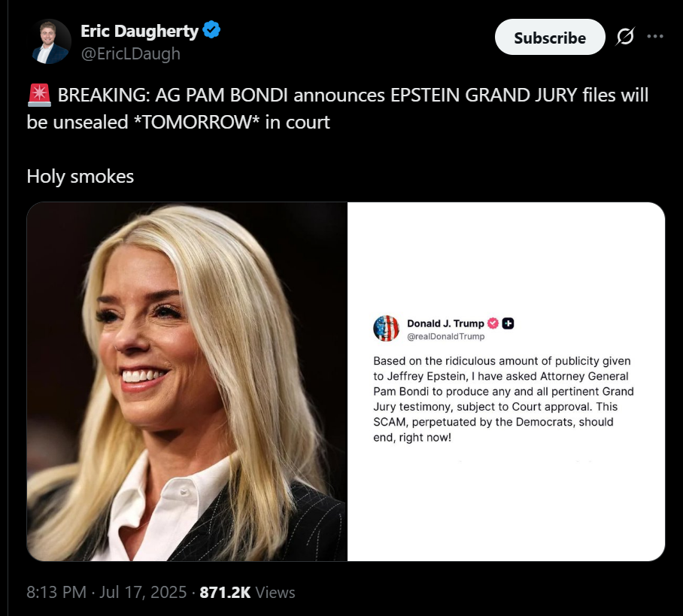Click the "Holy smokes" line of the tweet
This screenshot has width=683, height=616.
click(x=80, y=177)
